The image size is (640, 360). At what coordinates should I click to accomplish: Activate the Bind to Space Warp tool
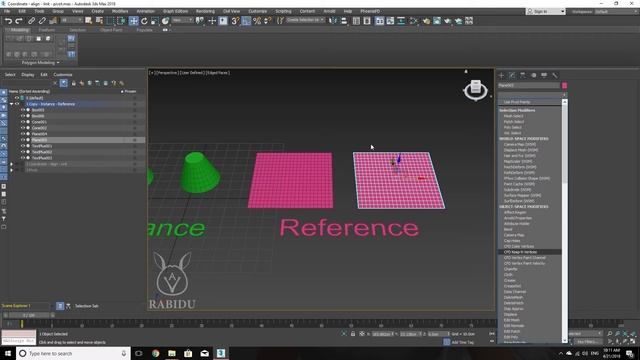click(x=53, y=20)
